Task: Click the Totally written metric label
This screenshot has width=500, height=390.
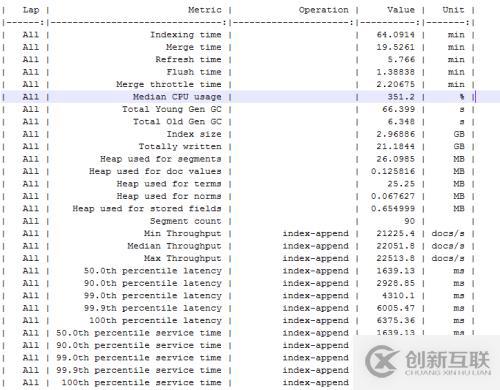Action: pos(180,147)
